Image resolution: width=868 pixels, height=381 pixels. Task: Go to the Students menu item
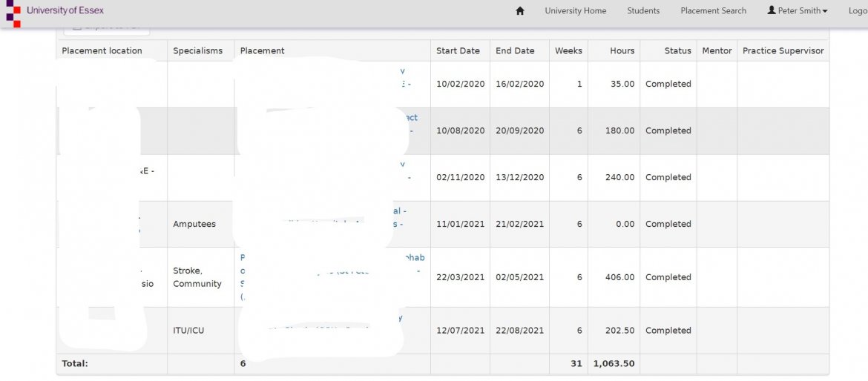[643, 11]
